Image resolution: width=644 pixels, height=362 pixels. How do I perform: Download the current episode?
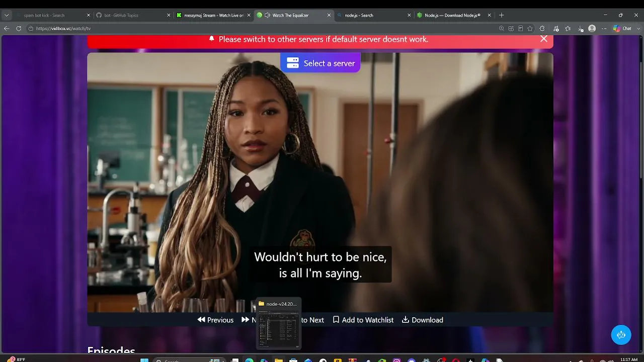[423, 320]
